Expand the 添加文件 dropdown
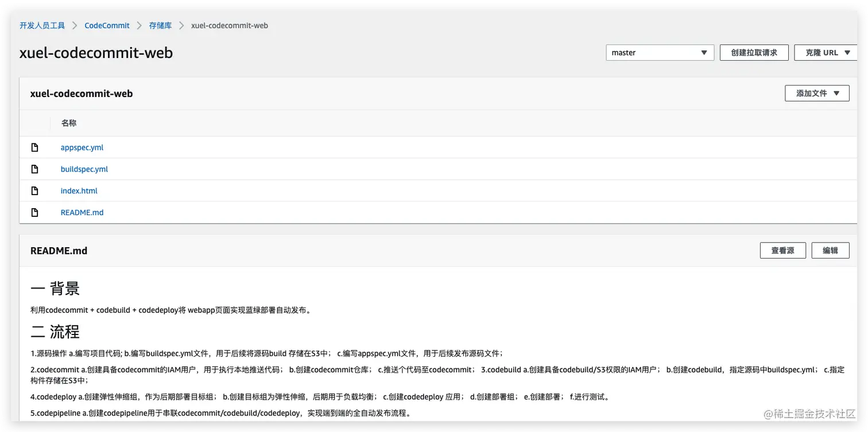This screenshot has height=432, width=868. 817,94
